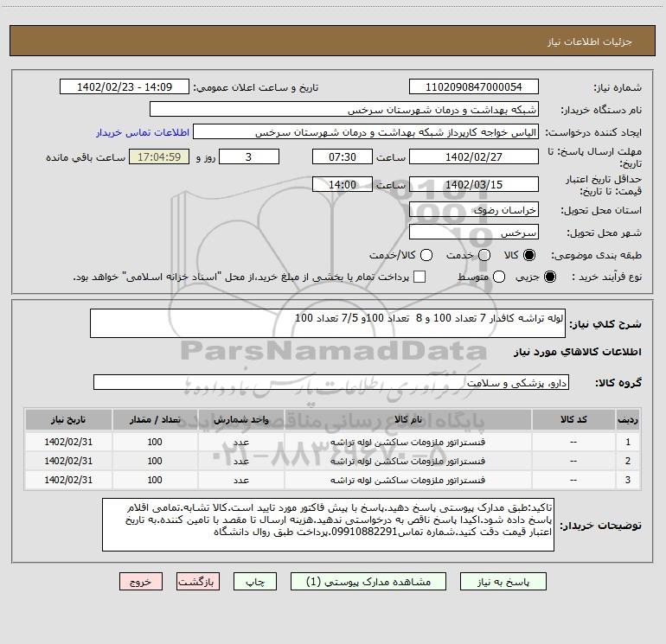
Task: Click the unit عدد in row 3
Action: point(240,480)
